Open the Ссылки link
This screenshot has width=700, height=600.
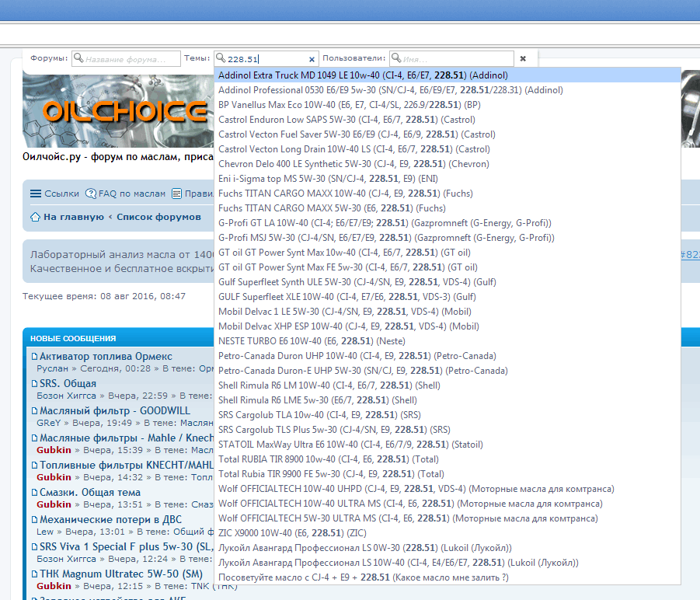tap(61, 194)
